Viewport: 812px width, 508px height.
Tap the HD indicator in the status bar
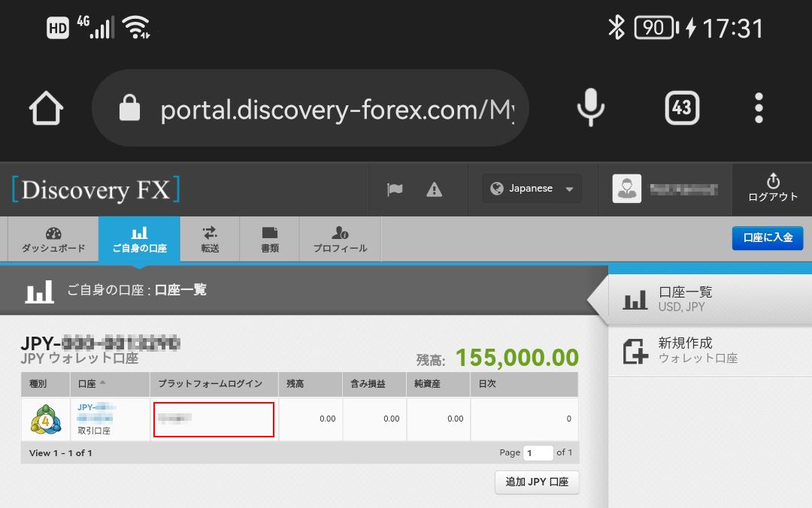click(x=57, y=28)
